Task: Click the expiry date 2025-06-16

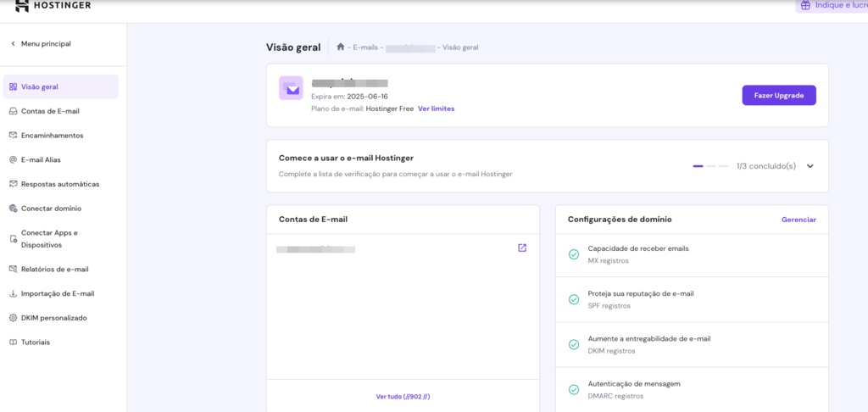Action: coord(368,97)
